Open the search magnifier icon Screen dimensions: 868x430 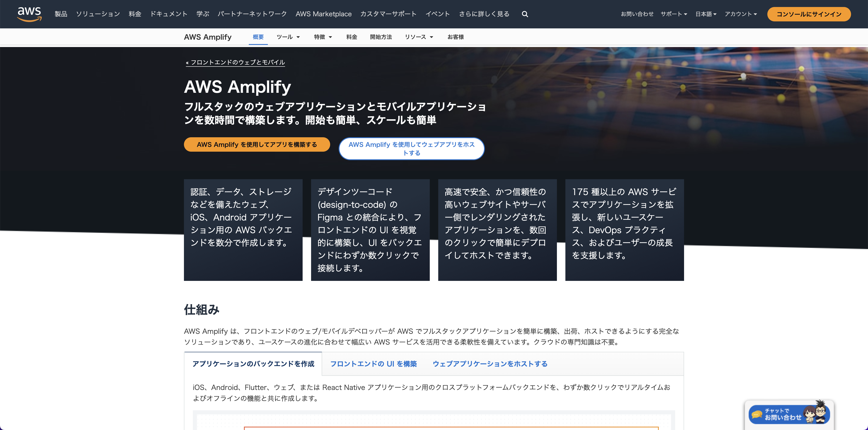(x=525, y=14)
